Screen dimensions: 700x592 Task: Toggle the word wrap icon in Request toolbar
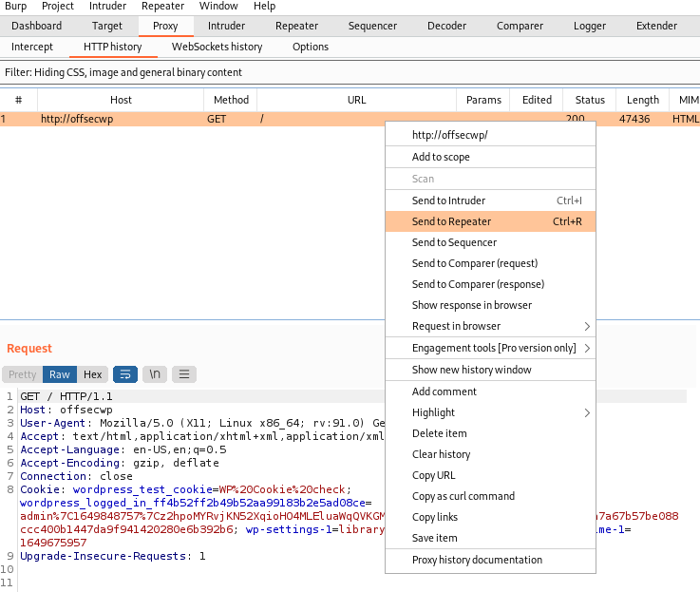[x=125, y=374]
